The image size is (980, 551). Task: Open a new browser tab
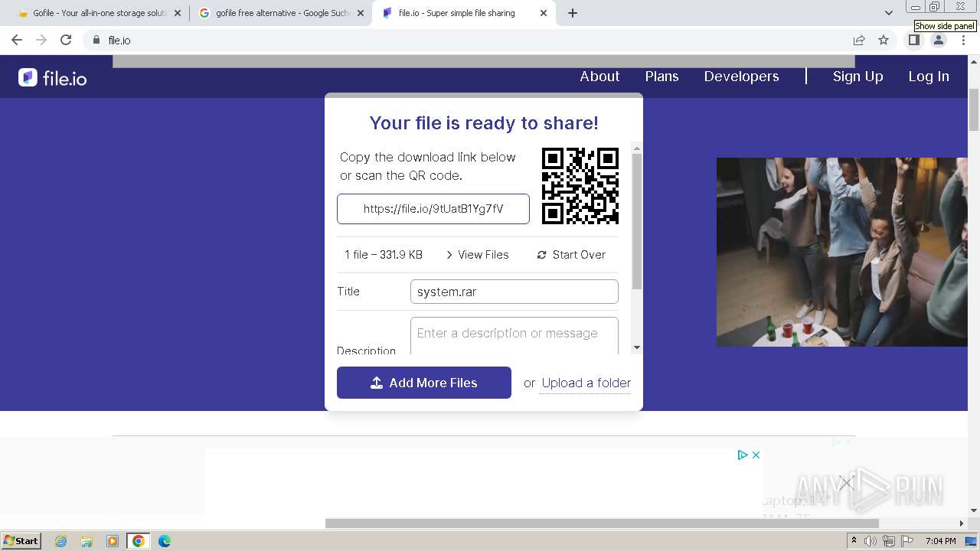tap(573, 13)
